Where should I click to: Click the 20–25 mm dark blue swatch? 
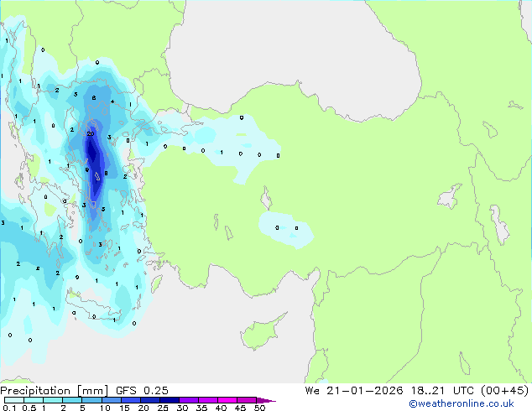pyautogui.click(x=149, y=400)
